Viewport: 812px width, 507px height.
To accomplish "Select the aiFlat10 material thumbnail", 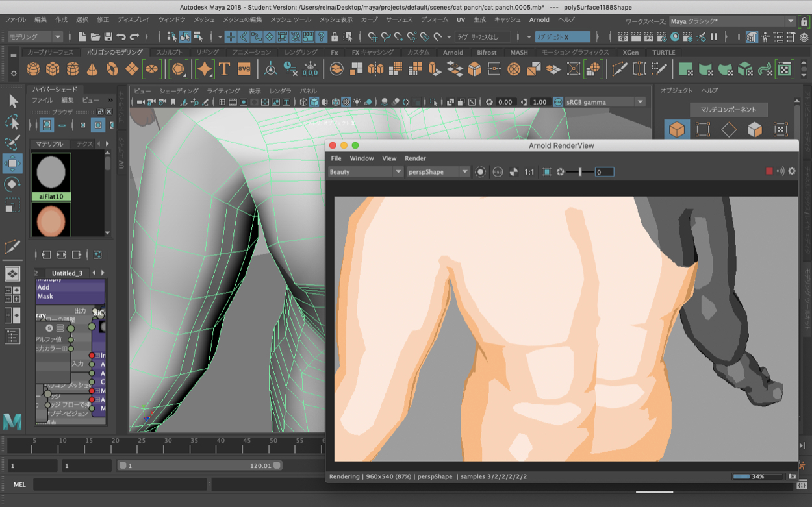I will point(51,173).
